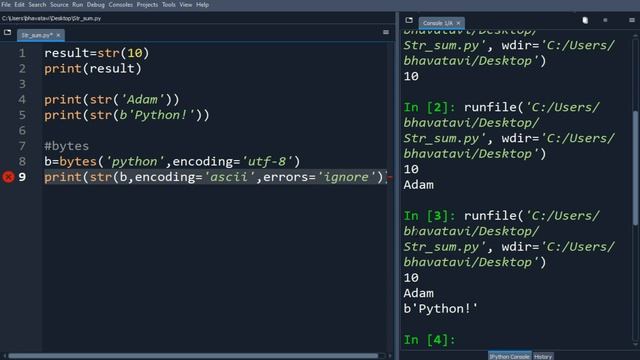
Task: Open the Source menu
Action: 59,5
